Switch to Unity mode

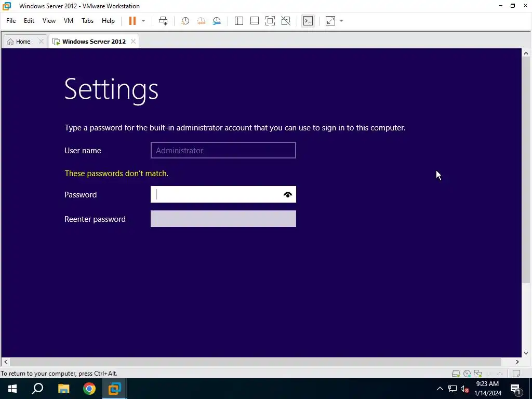click(286, 21)
